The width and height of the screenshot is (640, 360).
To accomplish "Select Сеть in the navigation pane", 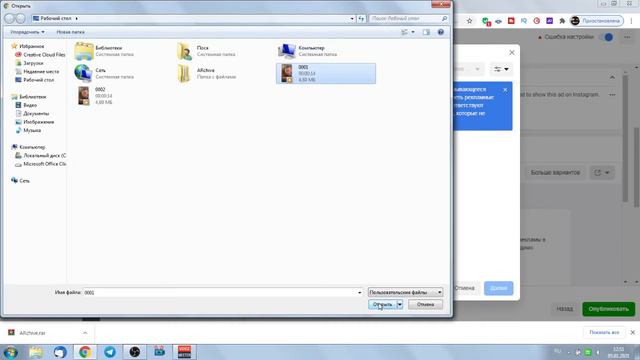I will 24,180.
